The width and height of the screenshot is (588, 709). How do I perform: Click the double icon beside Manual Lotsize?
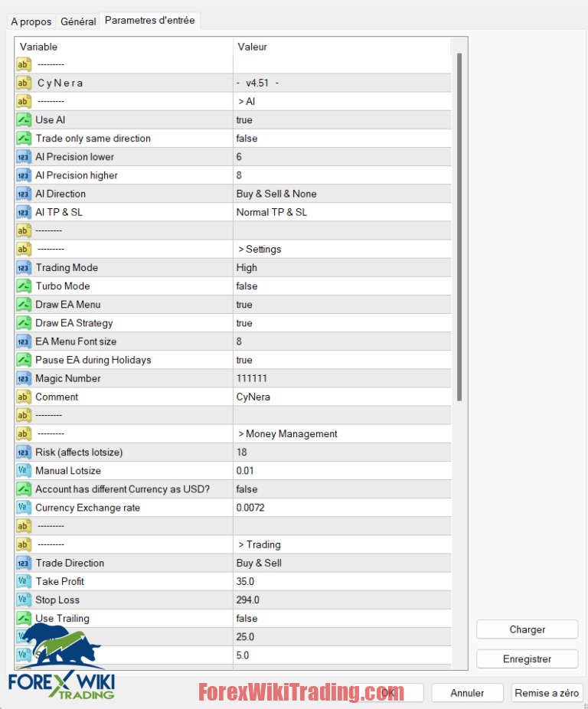(24, 471)
